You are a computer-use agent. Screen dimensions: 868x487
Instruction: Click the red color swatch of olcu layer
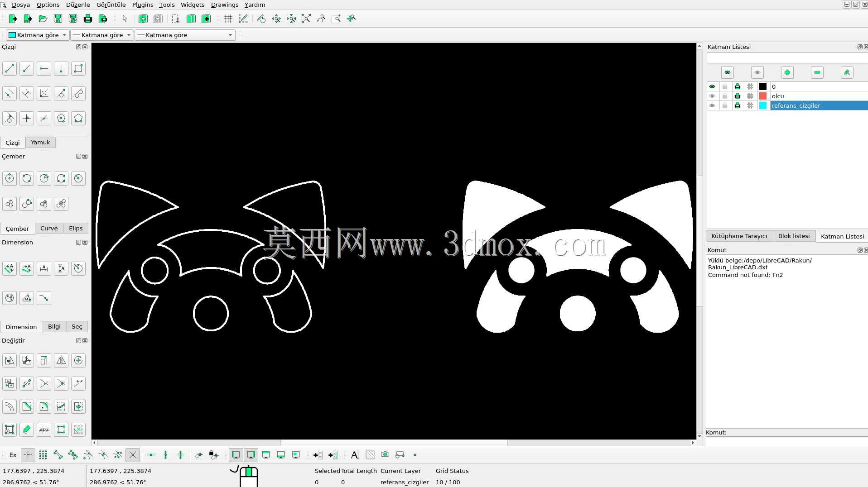(763, 96)
